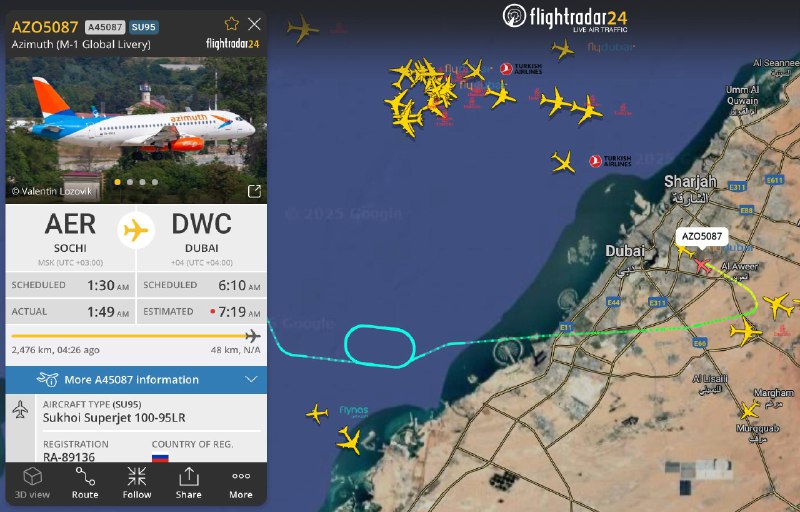Click the favorite star icon for AZO5087
The height and width of the screenshot is (512, 800).
pos(232,23)
